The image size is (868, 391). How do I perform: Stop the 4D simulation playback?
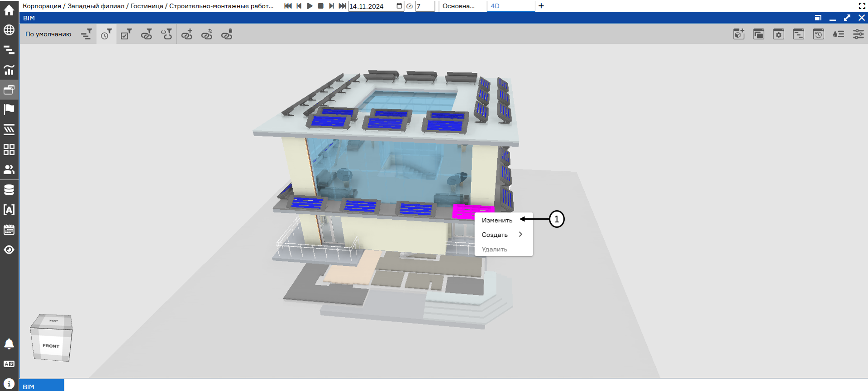coord(320,6)
